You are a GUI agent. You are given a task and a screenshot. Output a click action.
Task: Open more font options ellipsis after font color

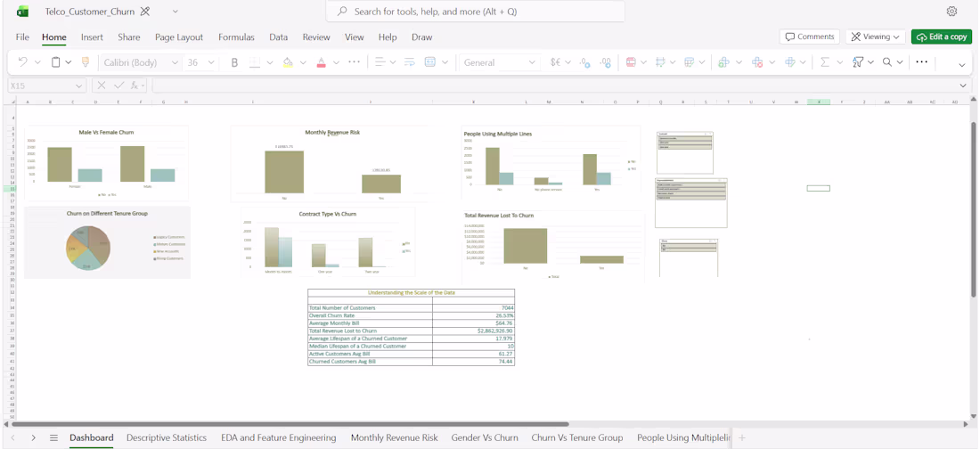tap(354, 62)
